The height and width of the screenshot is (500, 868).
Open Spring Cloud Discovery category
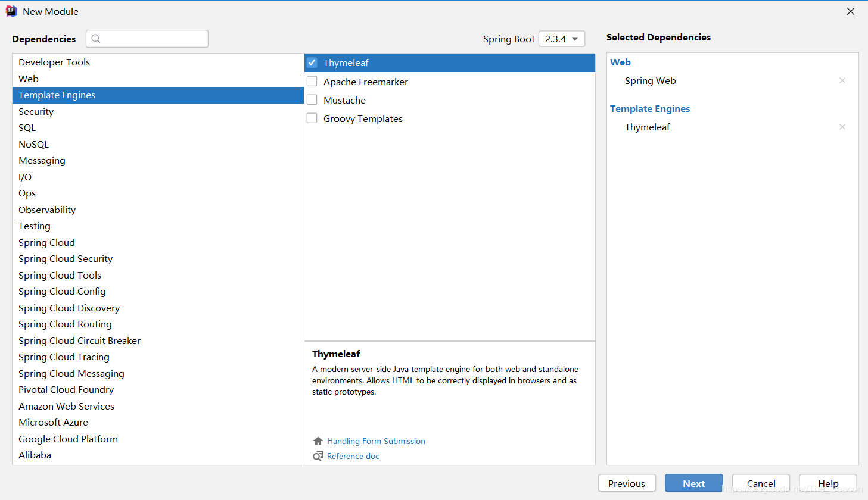(158, 308)
